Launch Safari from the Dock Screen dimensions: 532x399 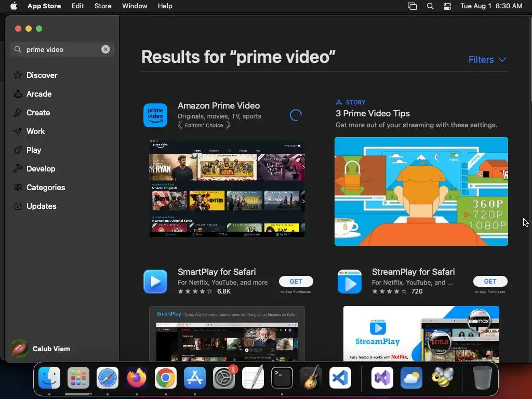coord(108,378)
